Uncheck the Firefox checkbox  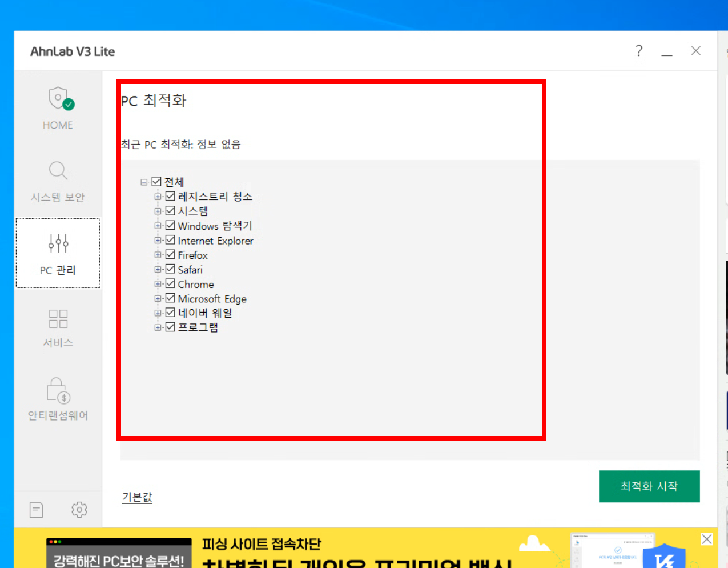(x=170, y=254)
